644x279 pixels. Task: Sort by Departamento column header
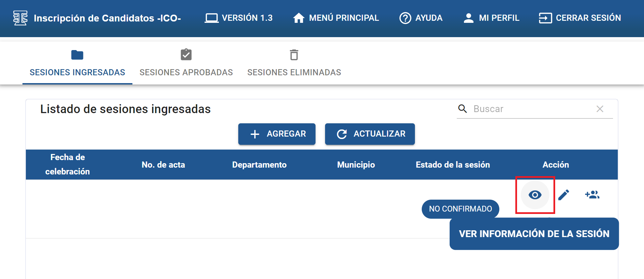point(259,165)
